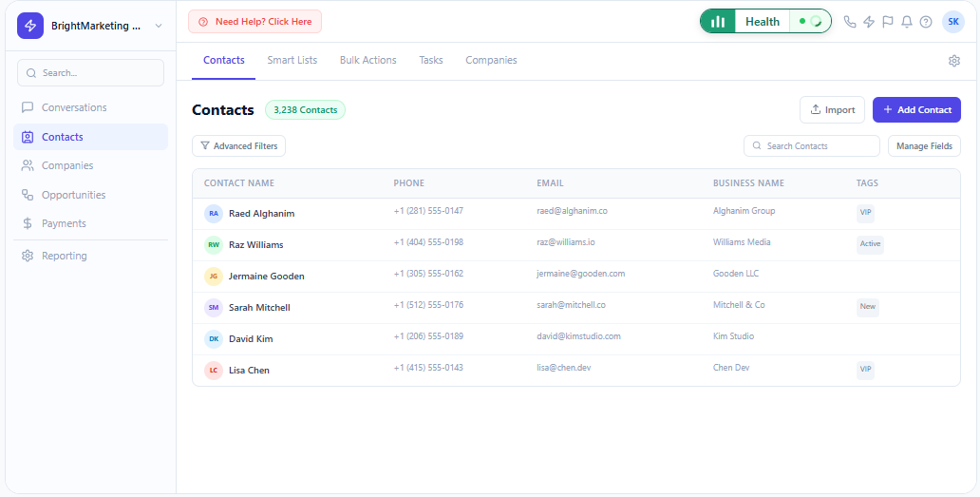This screenshot has height=497, width=980.
Task: Click business name Mitchell & Co
Action: [739, 304]
